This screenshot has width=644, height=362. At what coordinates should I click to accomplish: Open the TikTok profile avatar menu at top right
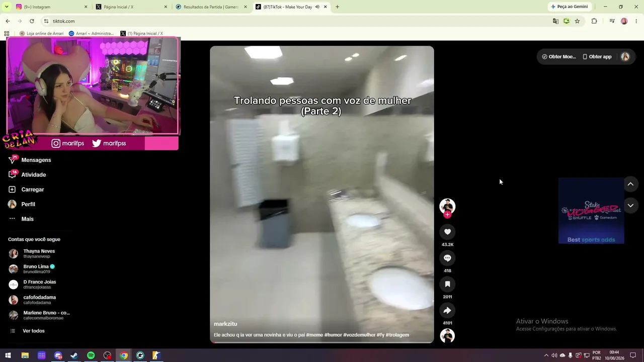[x=625, y=57]
